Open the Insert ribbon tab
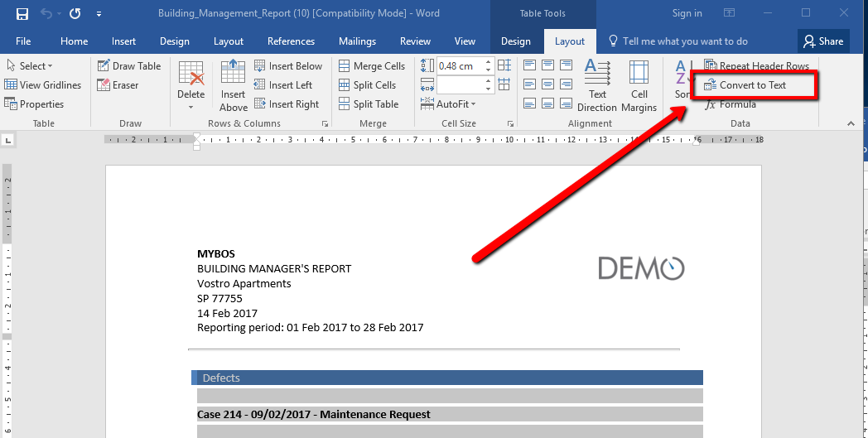 tap(123, 41)
